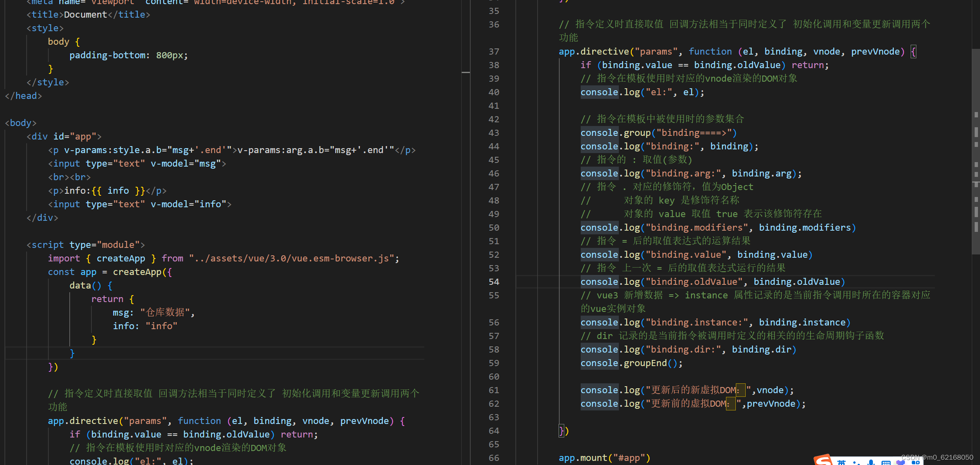Viewport: 980px width, 465px height.
Task: Start voice input with the microphone icon
Action: tap(871, 463)
